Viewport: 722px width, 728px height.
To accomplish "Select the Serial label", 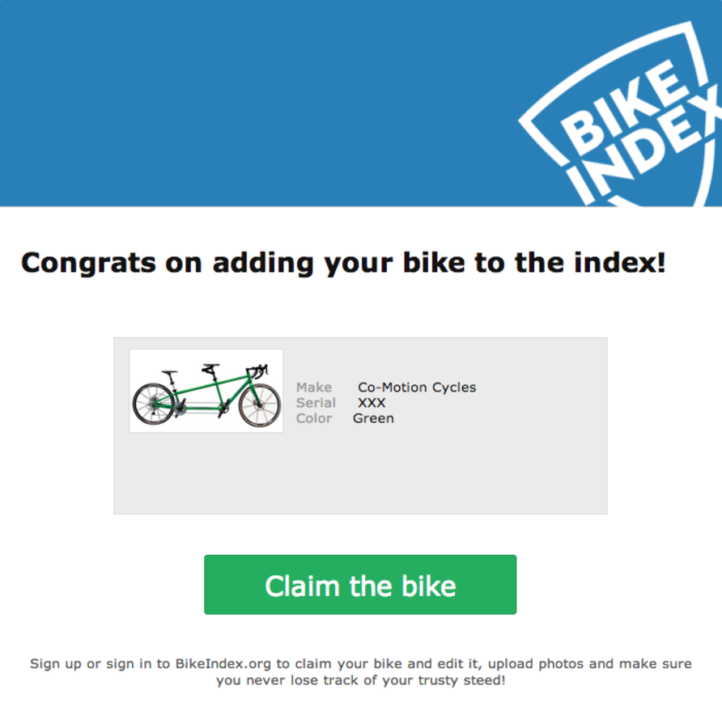I will pos(316,403).
